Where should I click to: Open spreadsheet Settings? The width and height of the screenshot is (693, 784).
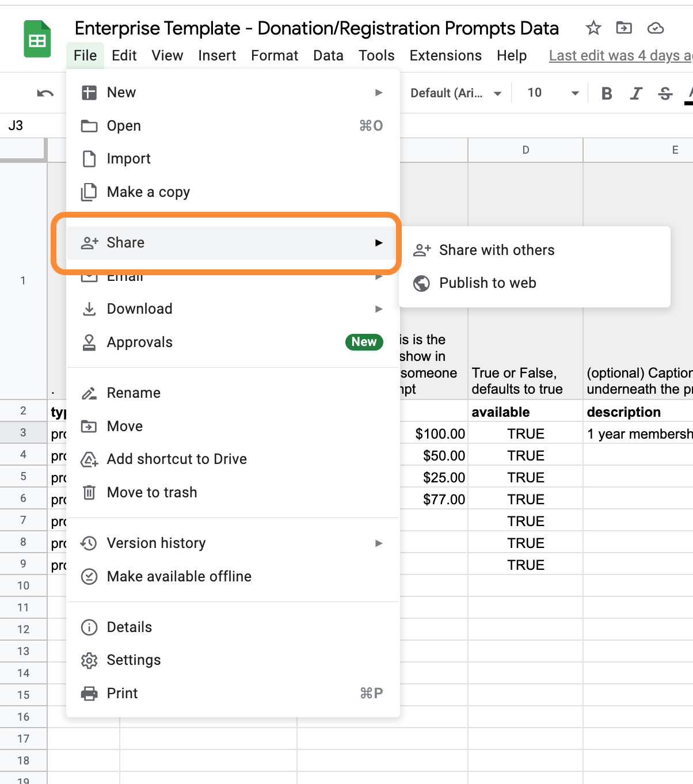[x=233, y=660]
